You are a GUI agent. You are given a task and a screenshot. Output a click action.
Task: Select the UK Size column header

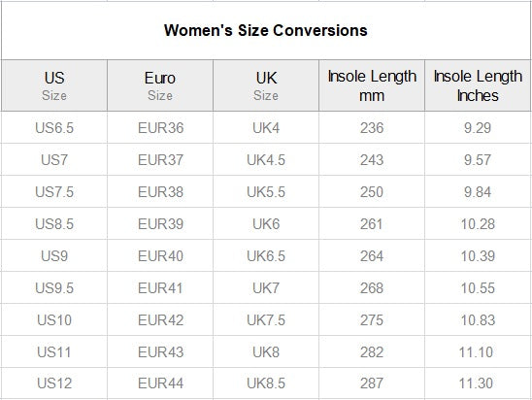click(266, 85)
